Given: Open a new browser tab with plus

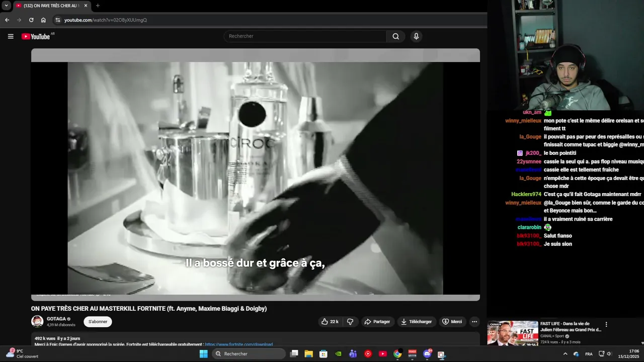Looking at the screenshot, I should 98,6.
